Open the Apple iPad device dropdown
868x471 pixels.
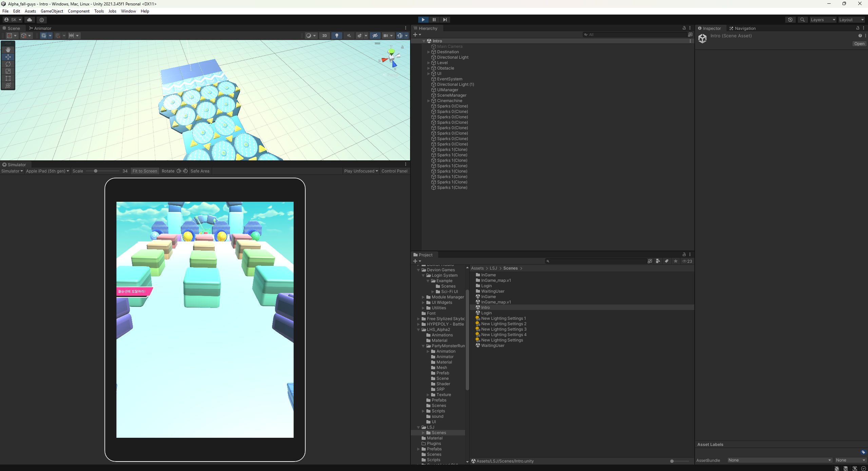47,171
